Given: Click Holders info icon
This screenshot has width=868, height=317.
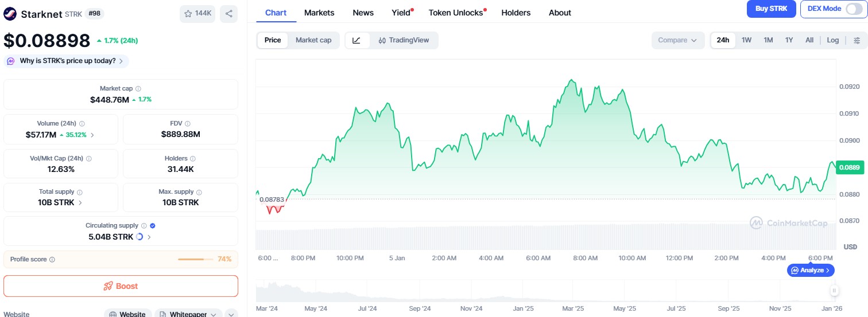Looking at the screenshot, I should coord(192,159).
